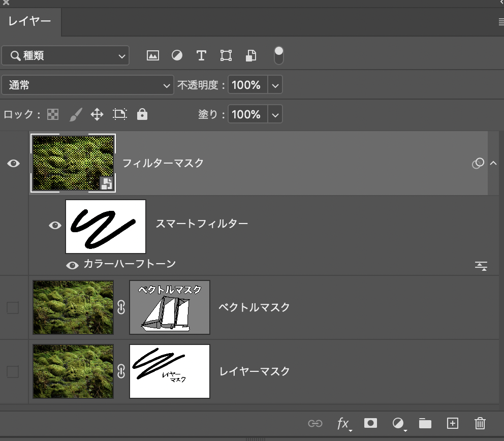
Task: Create a new group folder icon
Action: pos(425,423)
